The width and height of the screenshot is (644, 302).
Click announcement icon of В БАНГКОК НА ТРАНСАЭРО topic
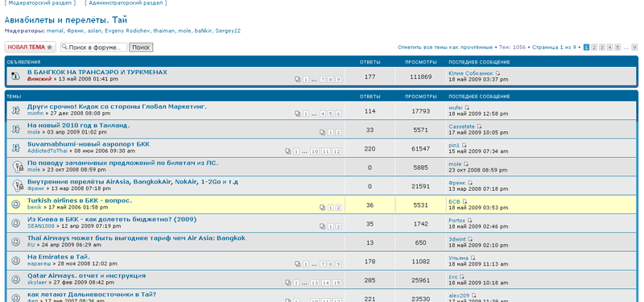[x=15, y=76]
